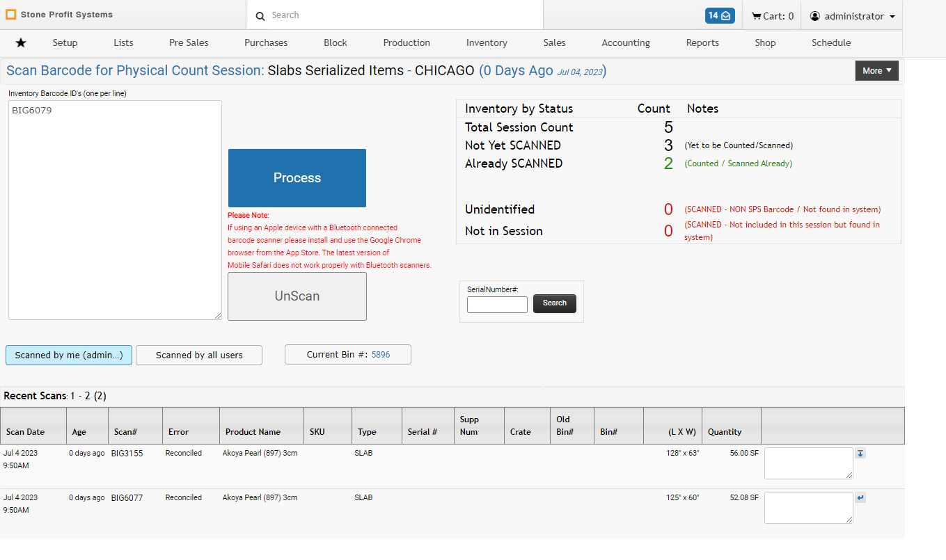The image size is (946, 560).
Task: Click the notes box for BIG3155 row
Action: (809, 463)
